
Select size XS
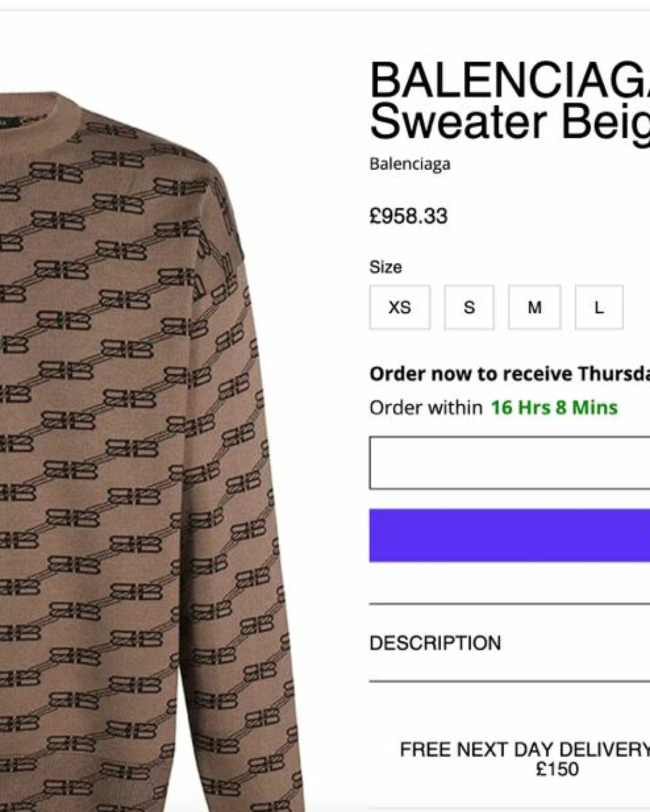coord(400,307)
